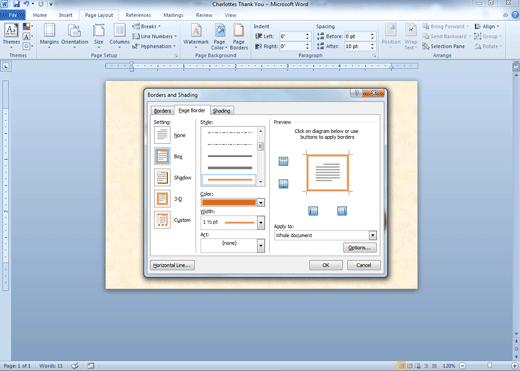Click the Horizontal Line... button
The width and height of the screenshot is (520, 371).
172,265
